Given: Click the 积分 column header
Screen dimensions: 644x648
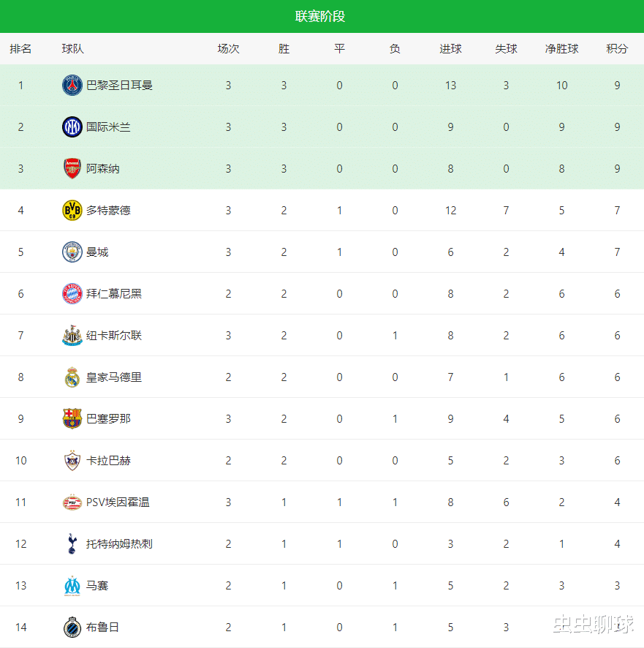Looking at the screenshot, I should 617,49.
